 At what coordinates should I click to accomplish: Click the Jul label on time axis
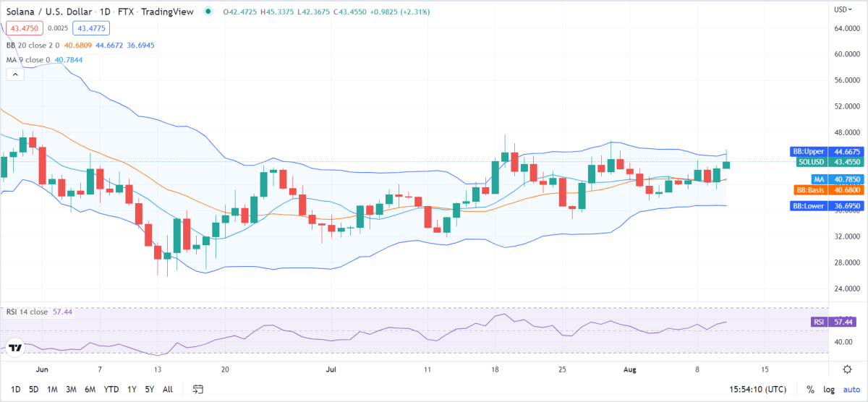[x=332, y=369]
